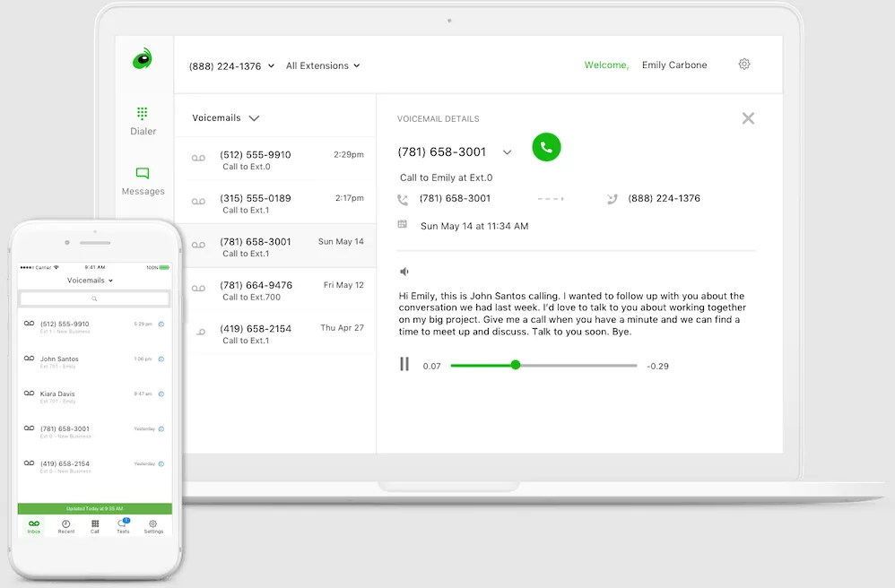Click the Grasshopper logo icon

tap(143, 59)
